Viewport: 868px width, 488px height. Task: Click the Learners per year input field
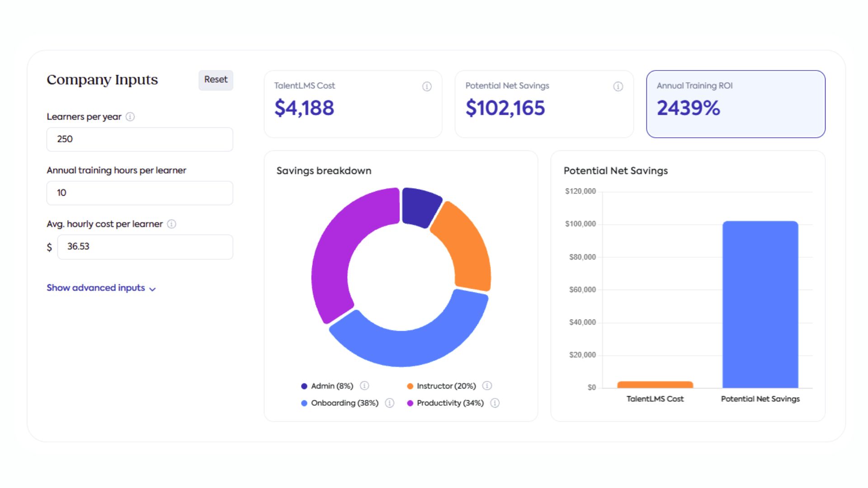[139, 139]
